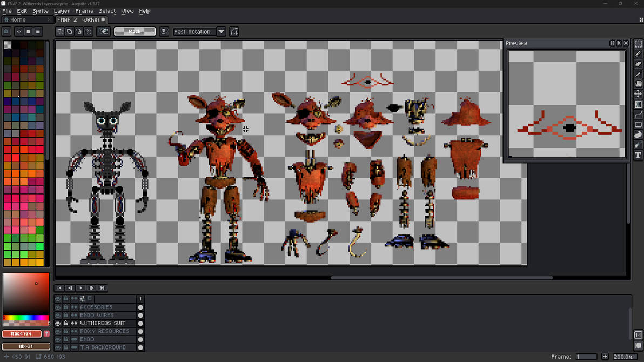Switch to the Home tab
The image size is (644, 362).
tap(27, 19)
